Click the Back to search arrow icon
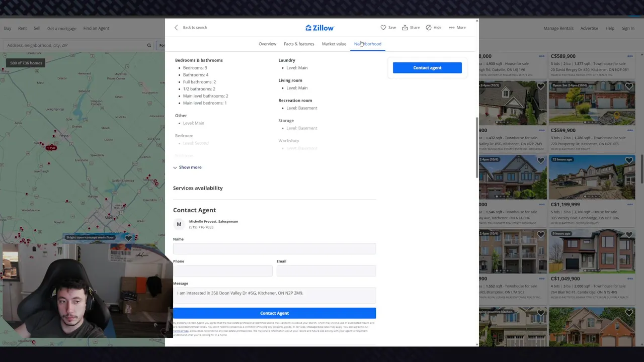This screenshot has height=362, width=644. 176,28
